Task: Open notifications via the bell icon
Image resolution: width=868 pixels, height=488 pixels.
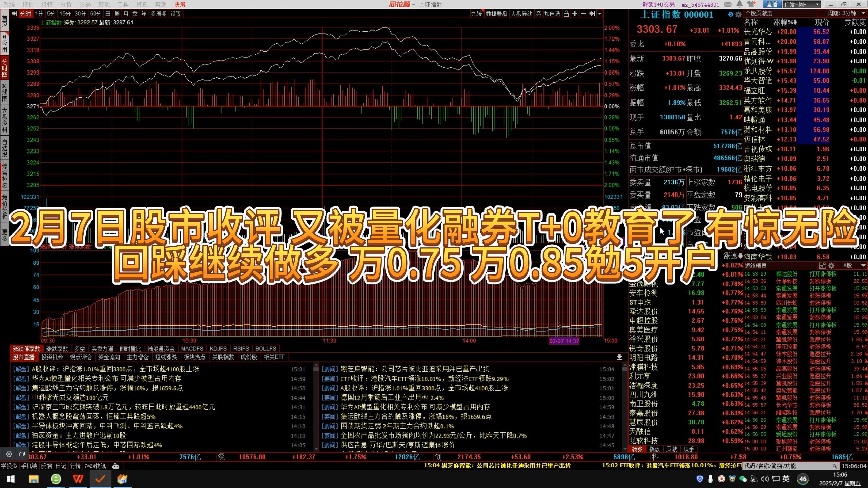Action: [x=739, y=4]
